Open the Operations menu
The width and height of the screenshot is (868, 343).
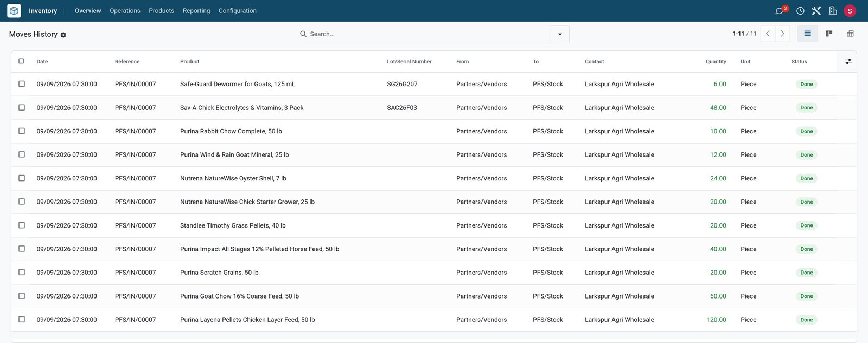pyautogui.click(x=125, y=11)
